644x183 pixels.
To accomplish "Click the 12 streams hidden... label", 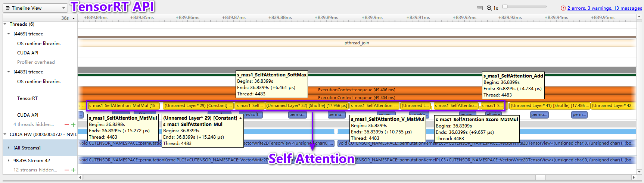I will pos(35,170).
